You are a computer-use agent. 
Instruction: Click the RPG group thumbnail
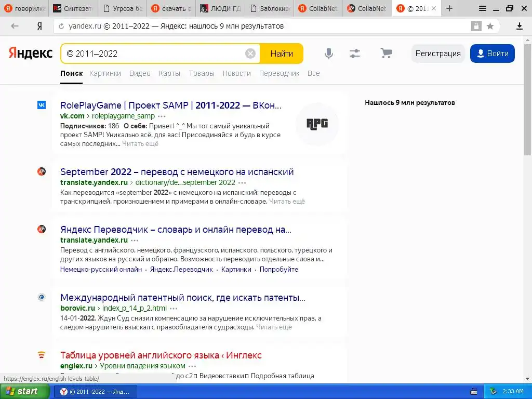pyautogui.click(x=317, y=124)
